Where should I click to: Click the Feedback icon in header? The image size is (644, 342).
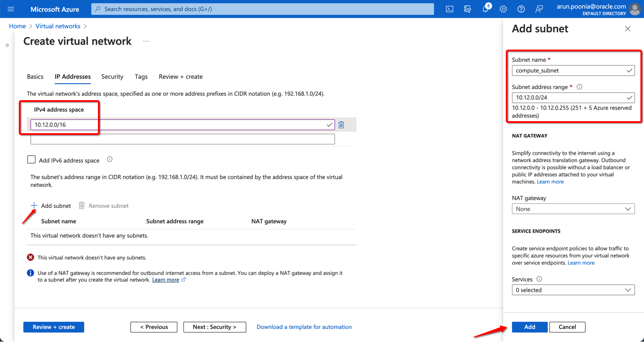[539, 9]
